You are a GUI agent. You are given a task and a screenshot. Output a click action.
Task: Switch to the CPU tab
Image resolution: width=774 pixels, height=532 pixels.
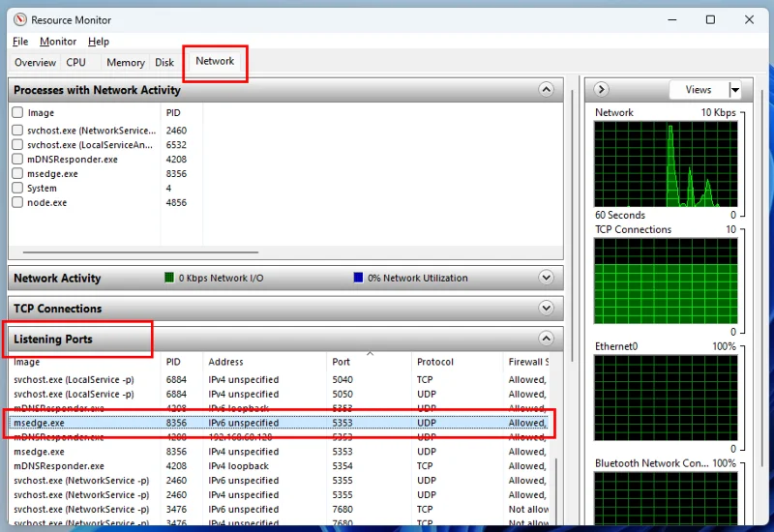(x=76, y=63)
